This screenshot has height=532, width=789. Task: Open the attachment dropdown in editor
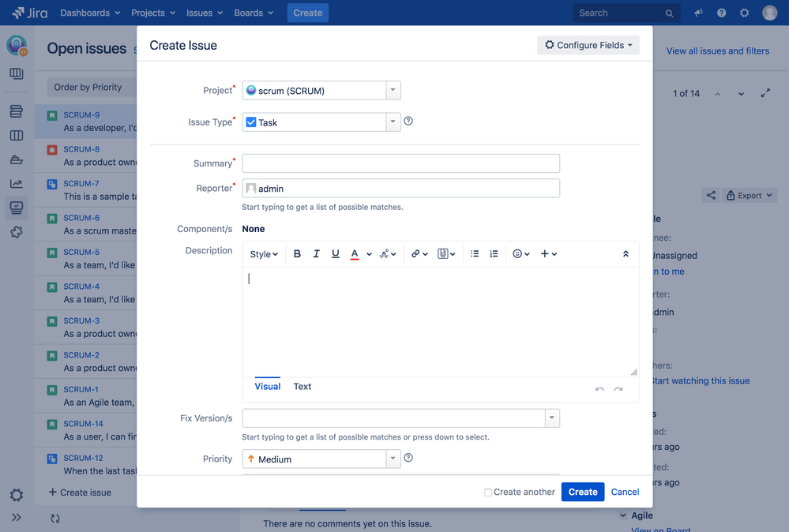[446, 254]
